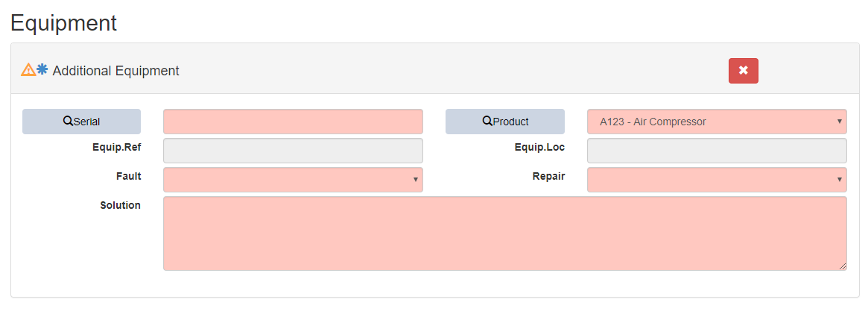This screenshot has height=311, width=868.
Task: Click the magnifier icon on Serial button
Action: 68,122
